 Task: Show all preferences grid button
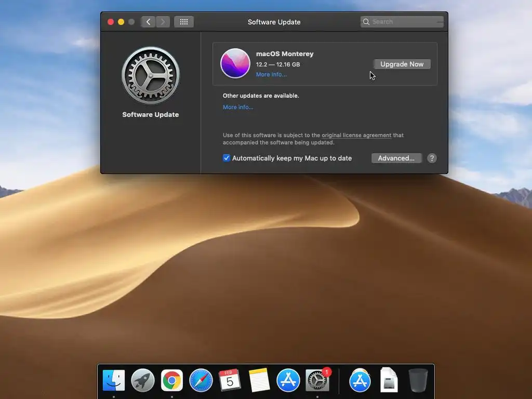pyautogui.click(x=184, y=22)
